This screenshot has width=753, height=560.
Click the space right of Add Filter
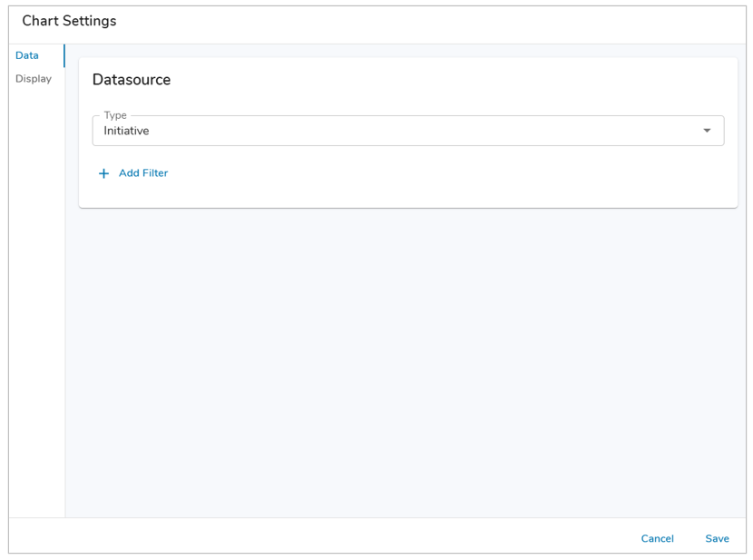pyautogui.click(x=408, y=173)
